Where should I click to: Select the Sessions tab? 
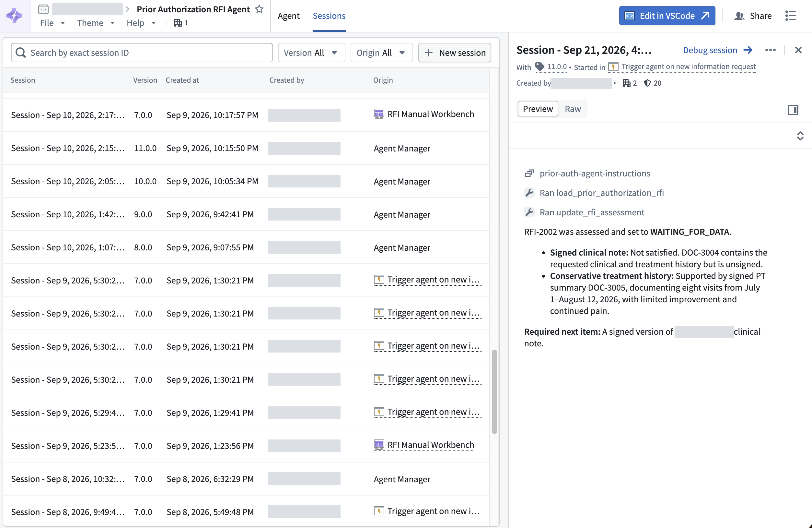[329, 16]
